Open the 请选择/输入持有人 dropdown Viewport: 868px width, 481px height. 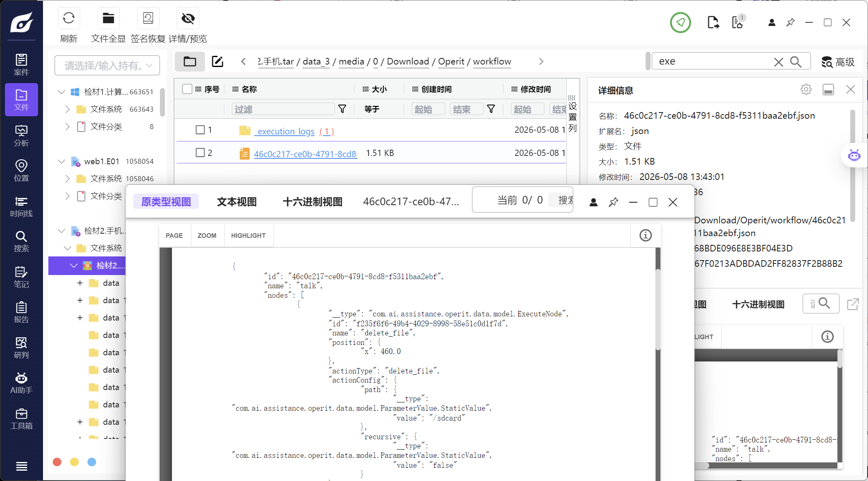coord(107,65)
